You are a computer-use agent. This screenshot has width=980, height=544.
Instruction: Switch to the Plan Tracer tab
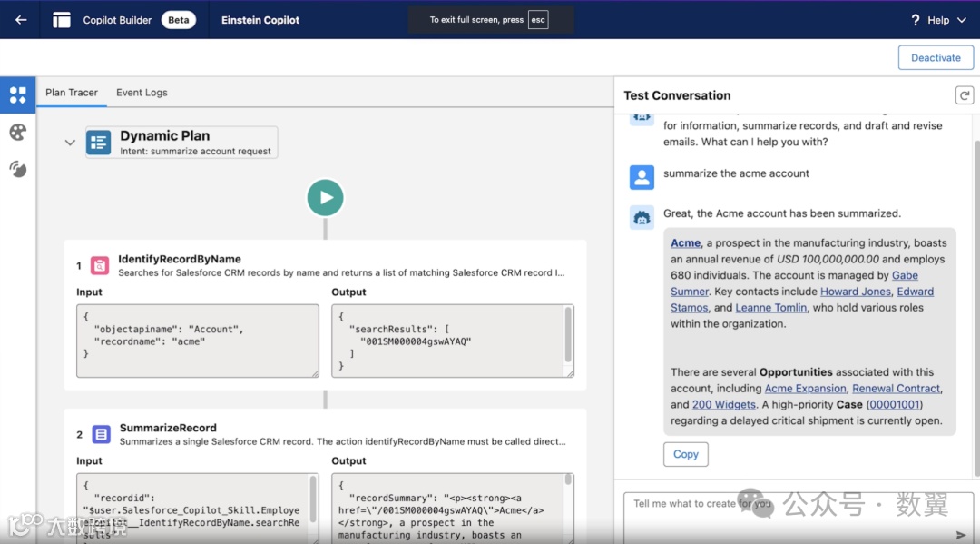point(72,93)
